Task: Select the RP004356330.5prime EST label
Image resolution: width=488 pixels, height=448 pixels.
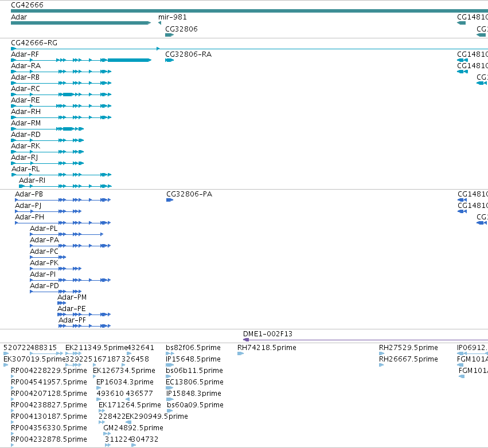Action: click(x=49, y=428)
